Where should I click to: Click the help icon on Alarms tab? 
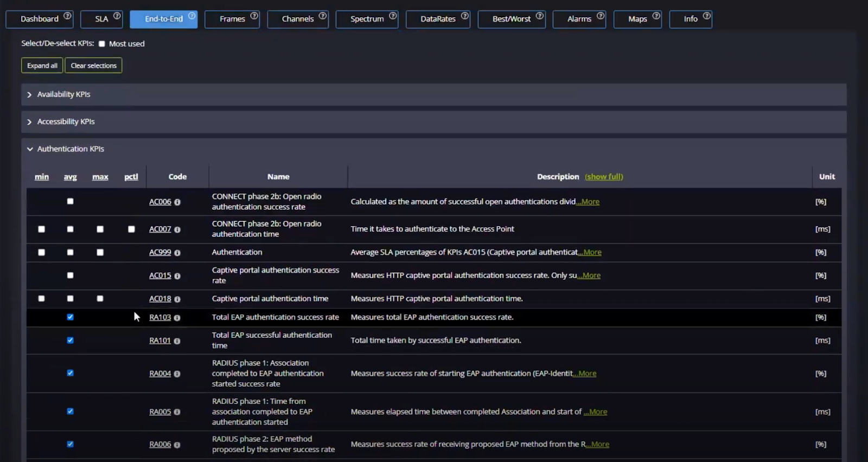[601, 16]
